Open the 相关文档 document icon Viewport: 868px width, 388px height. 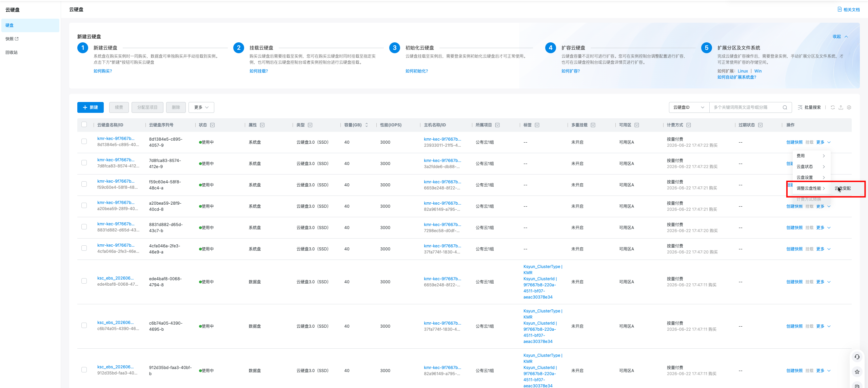[840, 9]
